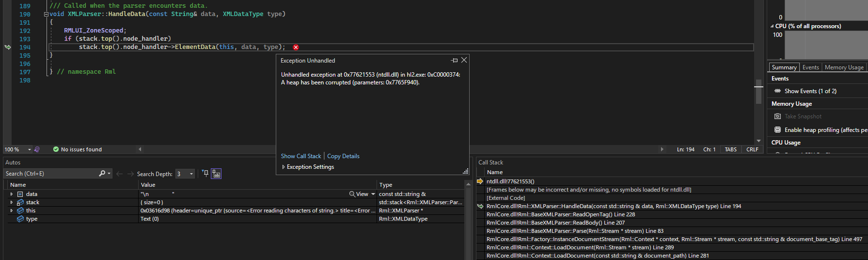
Task: Switch to the Memory Usage diagnostics tab
Action: click(x=844, y=67)
